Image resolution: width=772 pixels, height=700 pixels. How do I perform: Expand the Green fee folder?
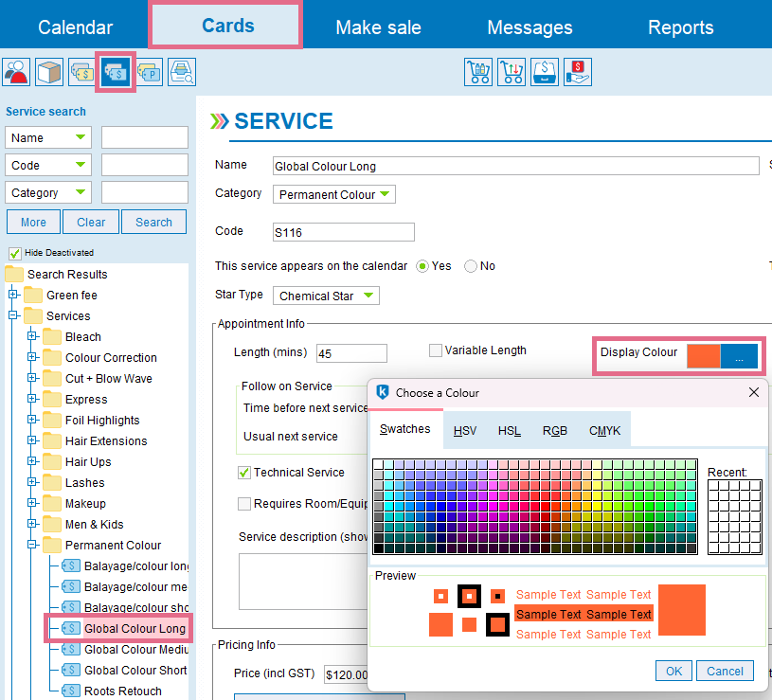point(13,295)
